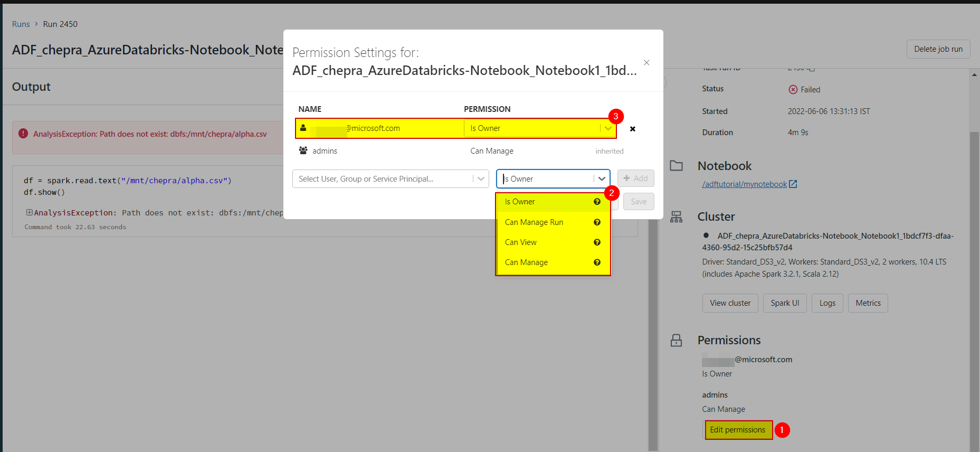Click the right panel scrollbar up arrow
This screenshot has height=452, width=980.
click(x=974, y=74)
